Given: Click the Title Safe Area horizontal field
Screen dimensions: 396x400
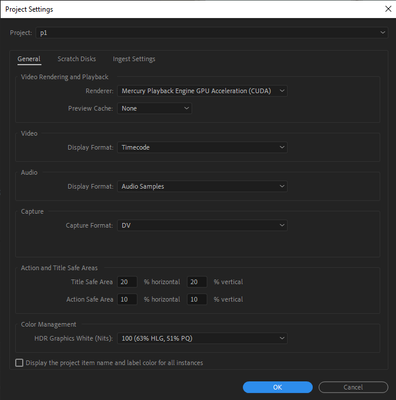Looking at the screenshot, I should pos(127,282).
